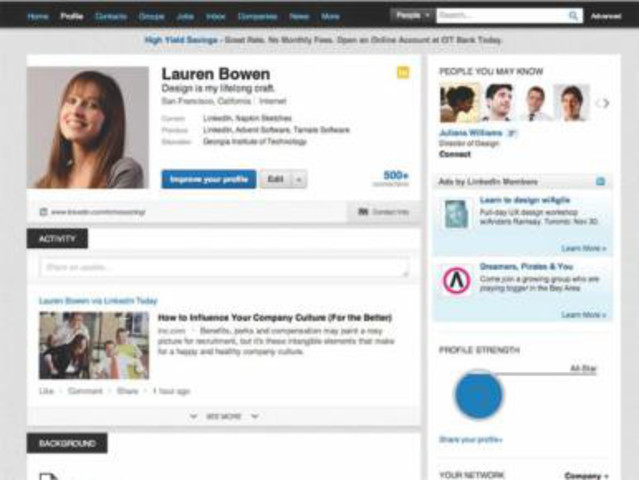
Task: Open Lauren Bowen via LinkedIn Today link
Action: pos(98,301)
